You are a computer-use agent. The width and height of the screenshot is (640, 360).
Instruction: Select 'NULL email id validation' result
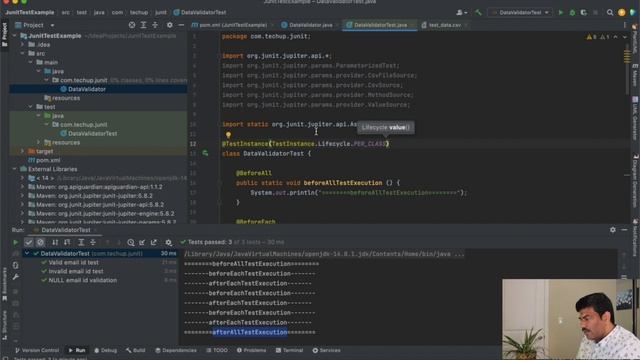(x=82, y=281)
